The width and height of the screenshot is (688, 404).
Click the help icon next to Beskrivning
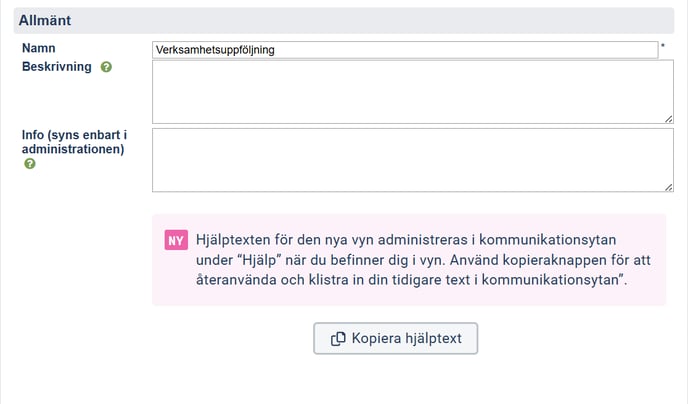[106, 67]
